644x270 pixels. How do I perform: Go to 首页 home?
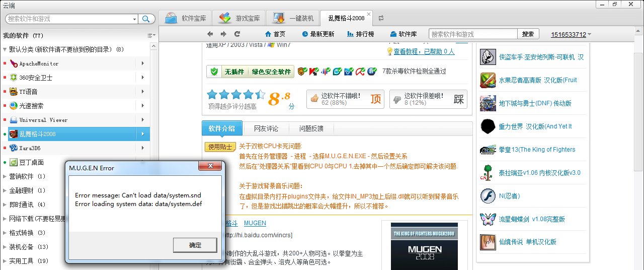tap(275, 34)
